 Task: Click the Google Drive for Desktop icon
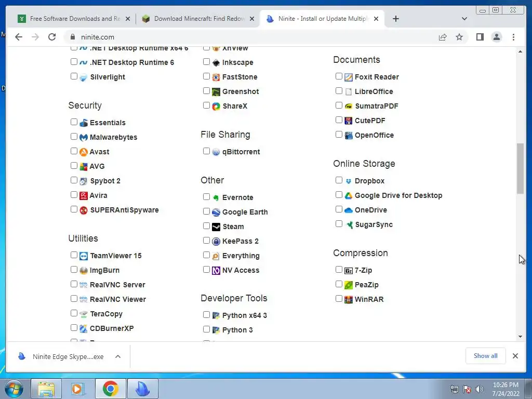coord(349,196)
